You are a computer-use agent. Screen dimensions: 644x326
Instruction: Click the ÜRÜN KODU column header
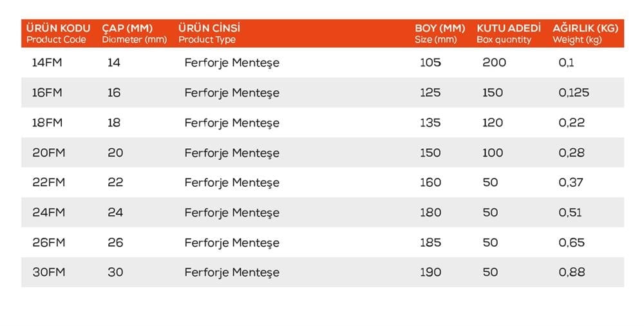[x=59, y=29]
